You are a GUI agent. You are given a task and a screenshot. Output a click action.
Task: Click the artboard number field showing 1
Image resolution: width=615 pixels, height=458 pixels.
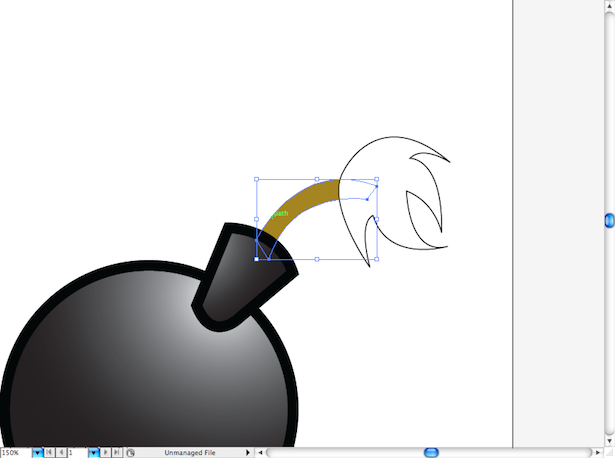[77, 453]
